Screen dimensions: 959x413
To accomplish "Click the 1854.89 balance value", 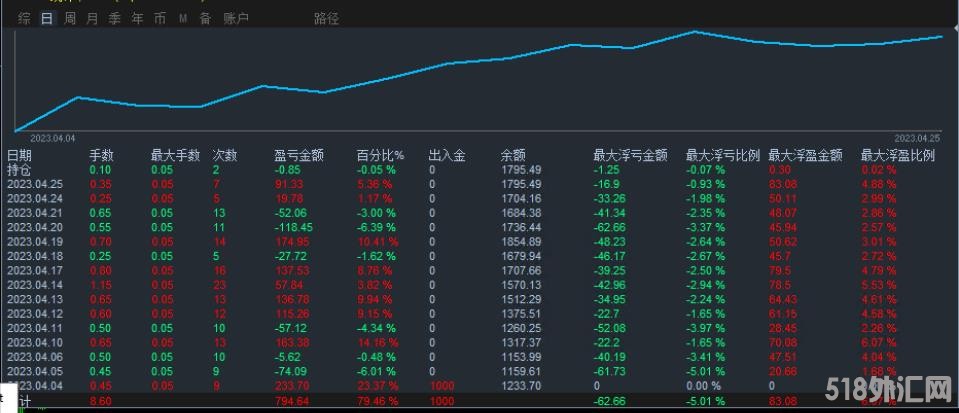I will [x=520, y=242].
